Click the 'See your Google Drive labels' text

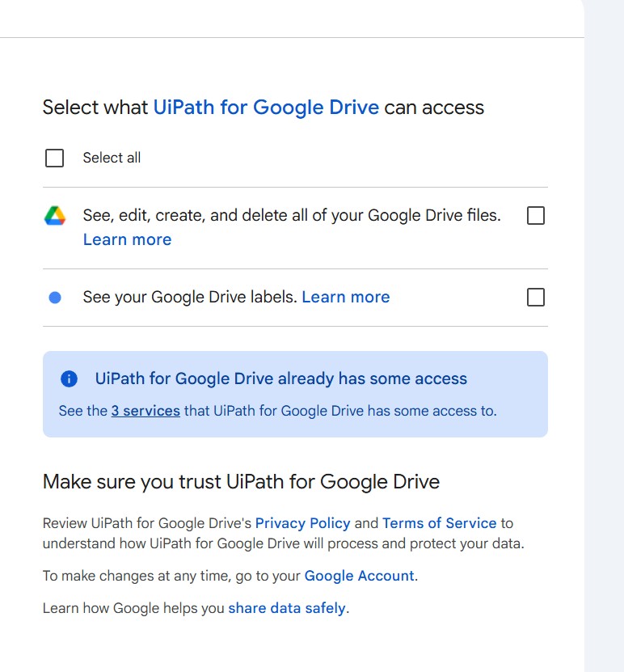click(x=190, y=297)
